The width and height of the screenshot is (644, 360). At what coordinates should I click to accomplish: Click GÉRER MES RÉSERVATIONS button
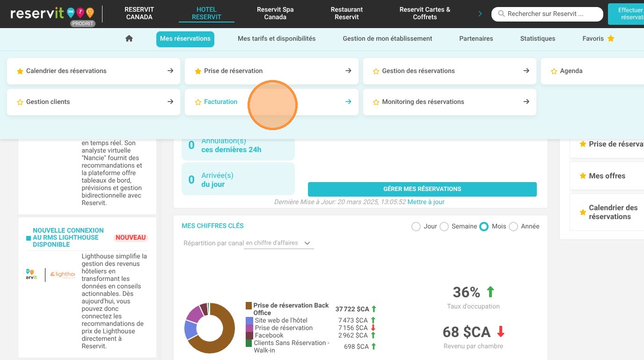[x=422, y=189]
